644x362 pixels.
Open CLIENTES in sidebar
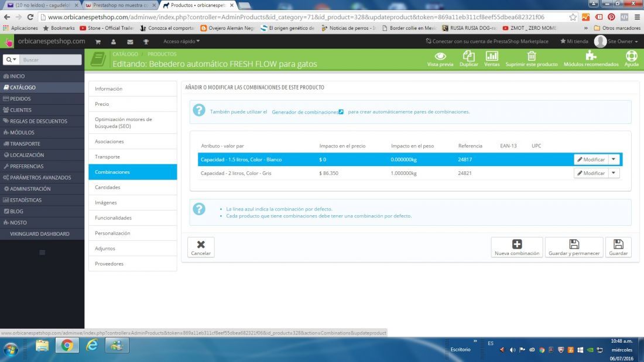pos(42,110)
